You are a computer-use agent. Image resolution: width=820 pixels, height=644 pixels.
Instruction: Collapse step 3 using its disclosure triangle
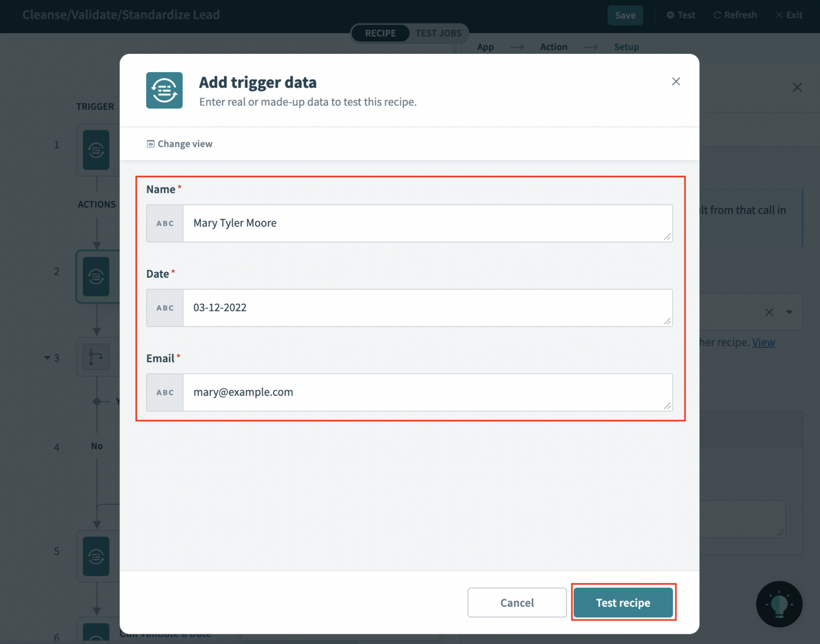click(47, 358)
